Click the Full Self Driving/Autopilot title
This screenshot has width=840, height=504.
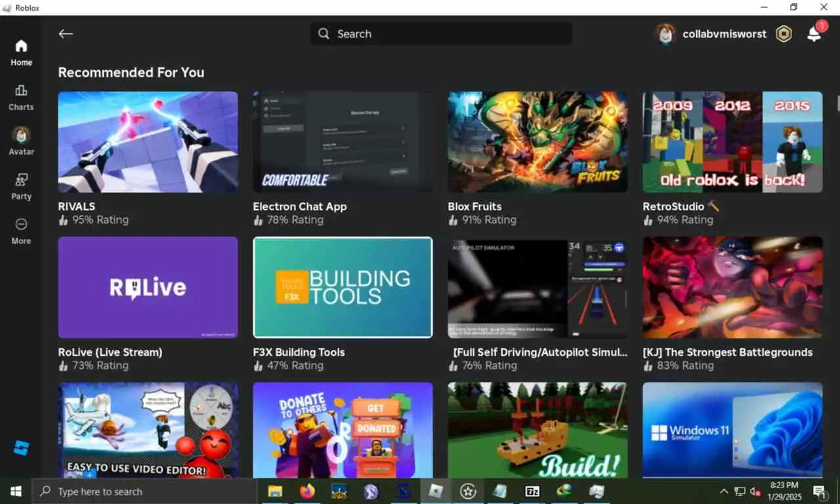540,352
